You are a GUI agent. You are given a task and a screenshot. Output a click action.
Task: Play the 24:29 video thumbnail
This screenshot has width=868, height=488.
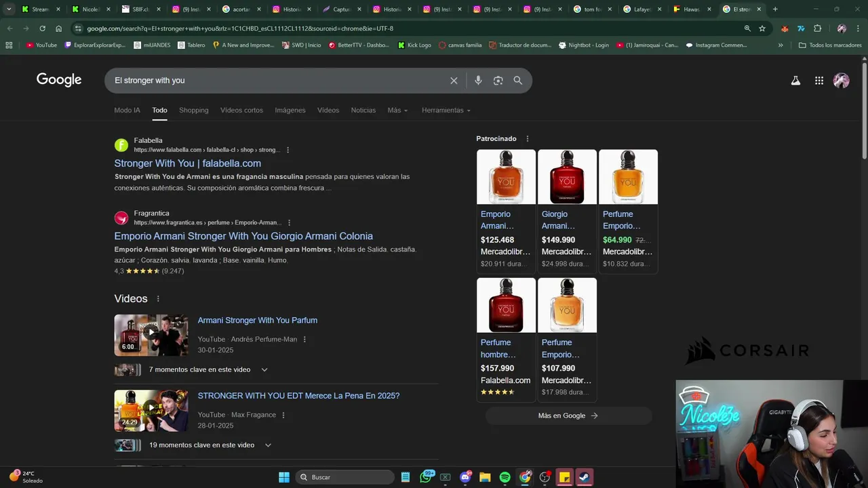[151, 411]
